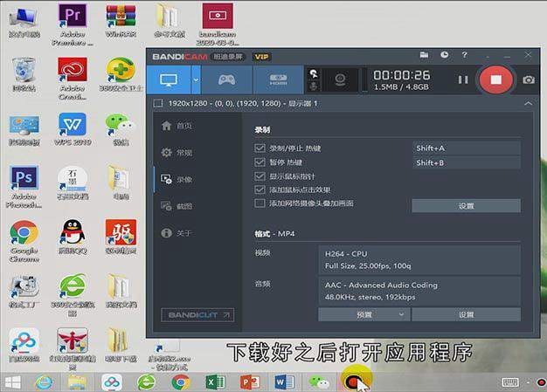Open 预置 presets dropdown

tap(364, 314)
